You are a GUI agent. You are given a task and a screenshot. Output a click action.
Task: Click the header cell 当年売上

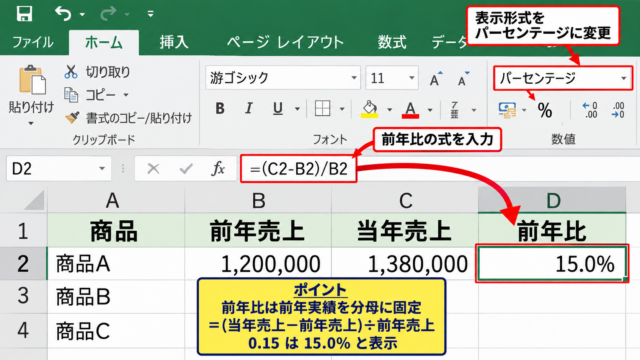pyautogui.click(x=405, y=231)
